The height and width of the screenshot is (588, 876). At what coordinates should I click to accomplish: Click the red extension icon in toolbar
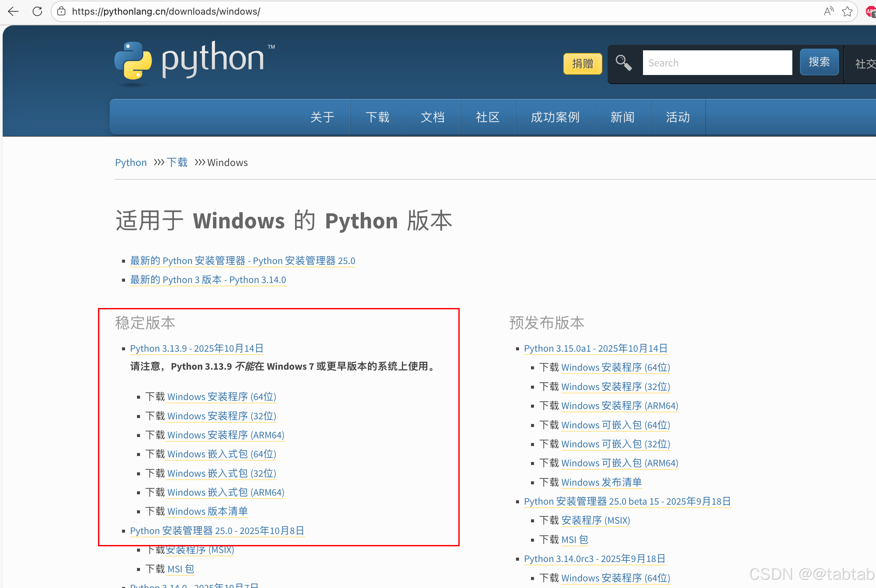(871, 12)
